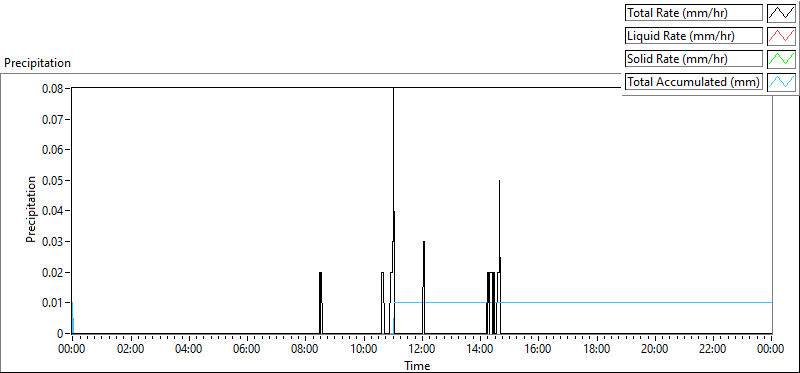Viewport: 800px width, 373px height.
Task: Click the Time axis label
Action: click(x=417, y=365)
